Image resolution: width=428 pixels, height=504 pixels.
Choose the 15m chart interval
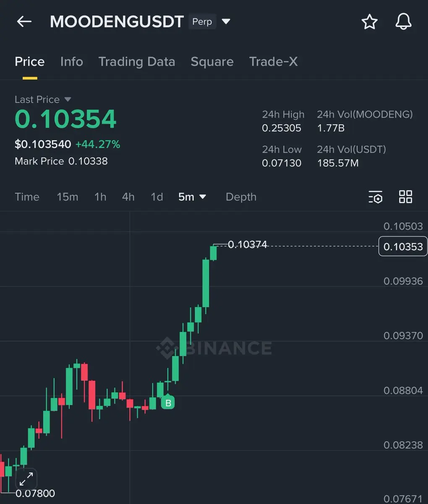(x=68, y=197)
